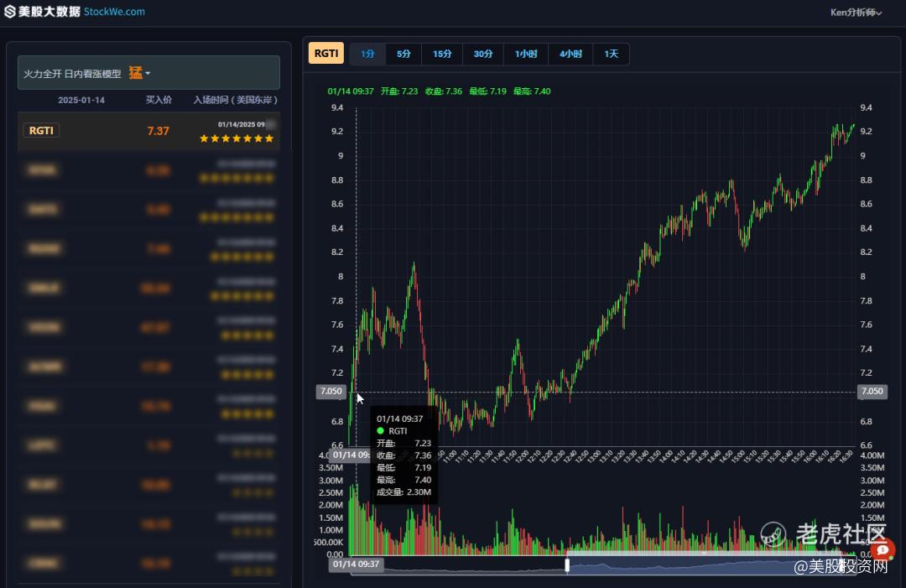Expand the 火力全开 日内看涨模型 selector

tap(148, 73)
